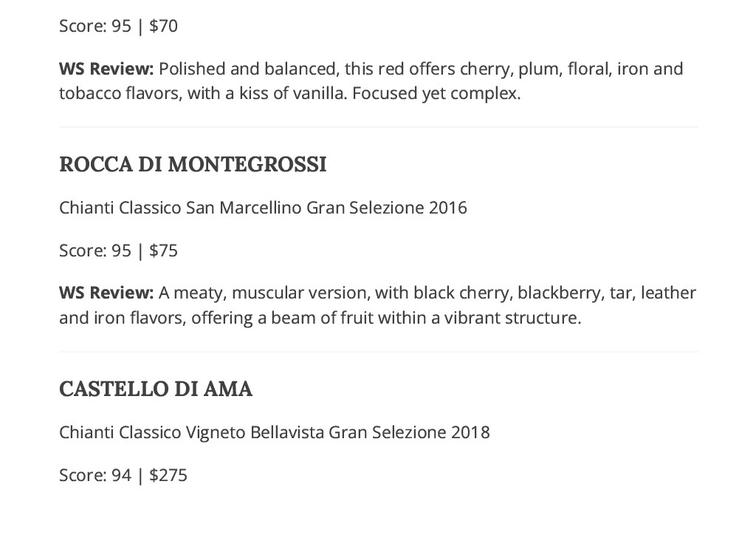Screen dimensions: 756x535
Task: Click the 'Score: 94' text
Action: 95,475
